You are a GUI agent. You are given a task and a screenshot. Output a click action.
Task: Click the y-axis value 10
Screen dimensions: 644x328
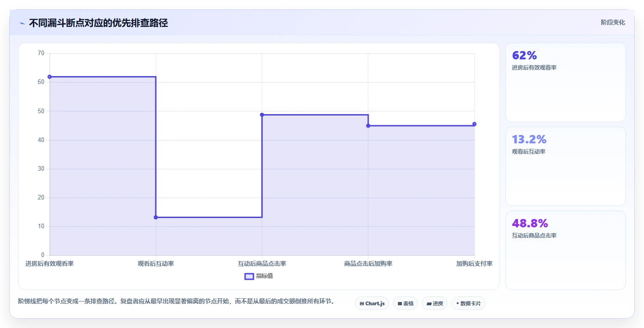pos(41,226)
